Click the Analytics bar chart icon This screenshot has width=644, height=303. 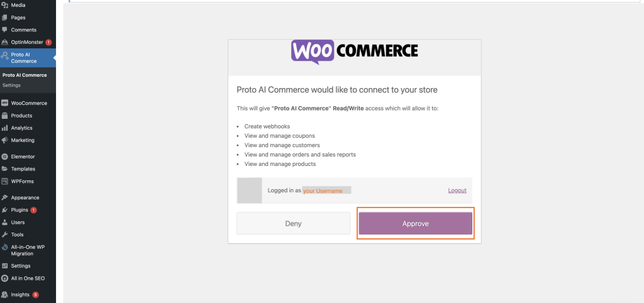4,128
